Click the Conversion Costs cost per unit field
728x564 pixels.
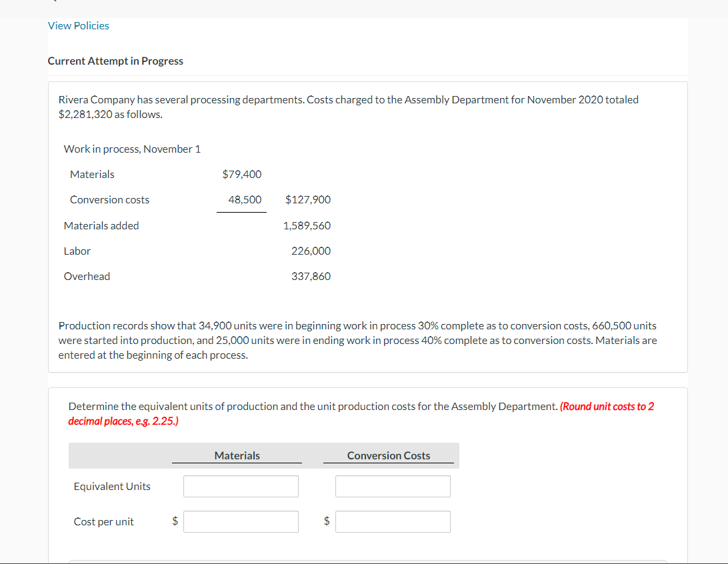pos(393,521)
